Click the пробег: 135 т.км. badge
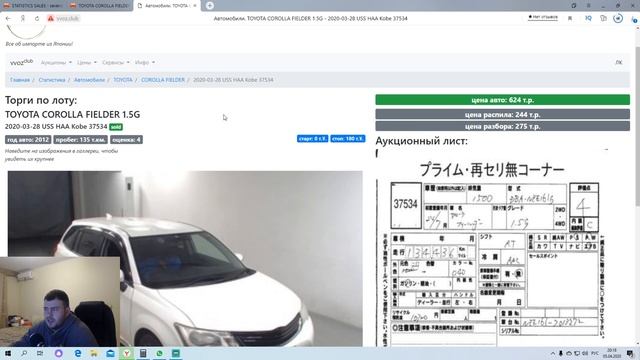640x360 pixels. tap(80, 140)
